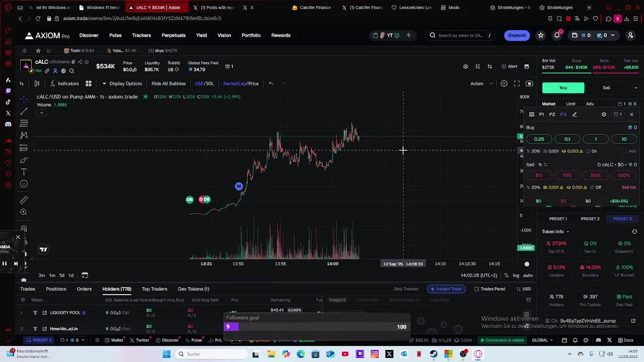
Task: Switch MarketCap/Price chart display
Action: [241, 83]
